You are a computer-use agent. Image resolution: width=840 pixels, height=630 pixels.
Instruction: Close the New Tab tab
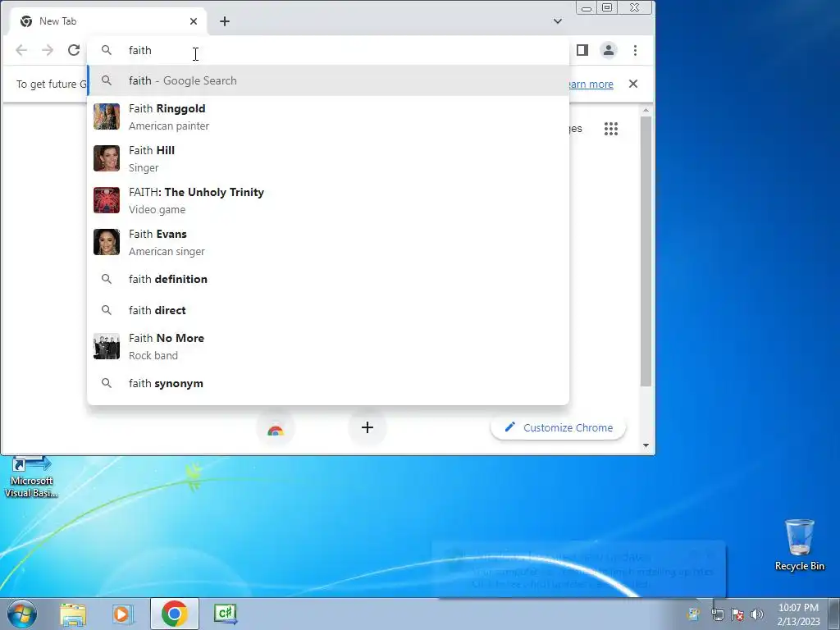[194, 21]
